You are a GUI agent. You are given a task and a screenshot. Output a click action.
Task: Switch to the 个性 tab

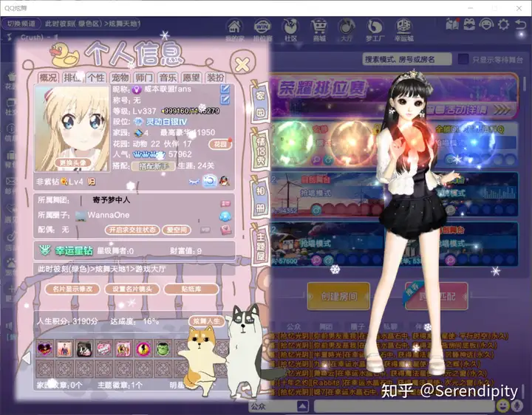tap(96, 78)
